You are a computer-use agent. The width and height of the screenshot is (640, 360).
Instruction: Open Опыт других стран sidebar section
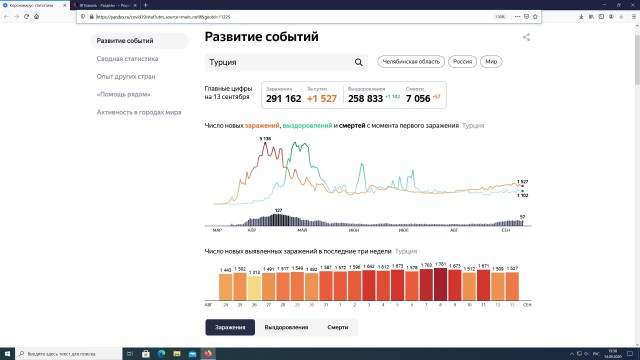pos(126,77)
